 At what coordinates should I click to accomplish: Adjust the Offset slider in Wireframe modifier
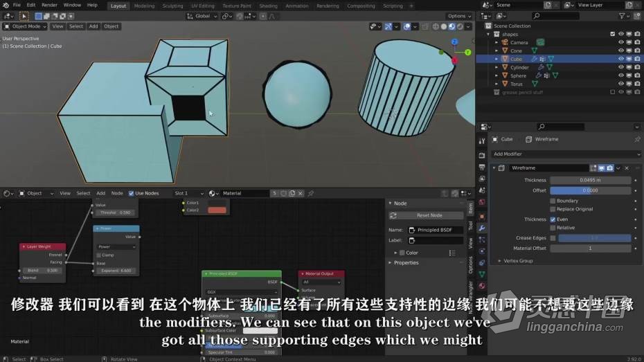click(590, 191)
